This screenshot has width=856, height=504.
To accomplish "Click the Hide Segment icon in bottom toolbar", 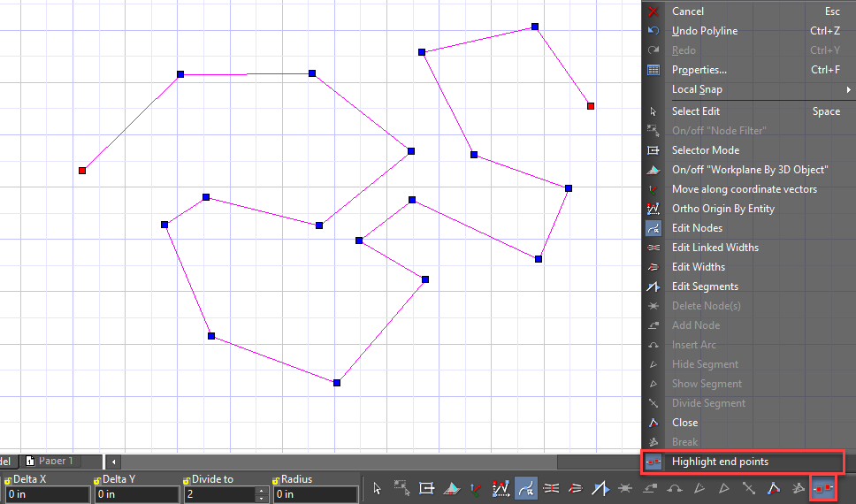I will point(699,487).
